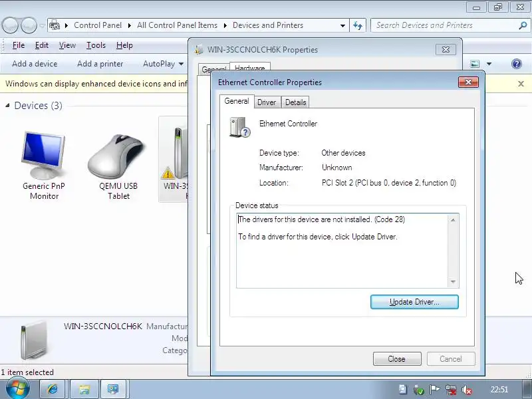Click the safely remove hardware tray icon
This screenshot has height=399, width=532.
point(419,390)
